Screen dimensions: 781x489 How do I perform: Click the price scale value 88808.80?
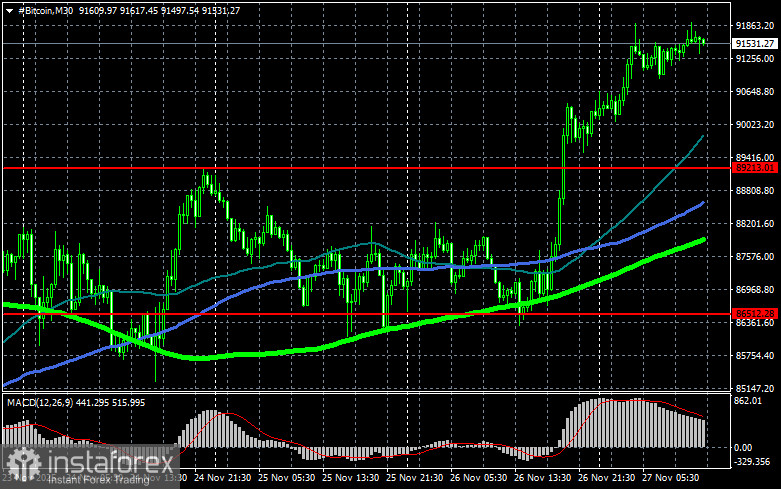click(x=755, y=191)
